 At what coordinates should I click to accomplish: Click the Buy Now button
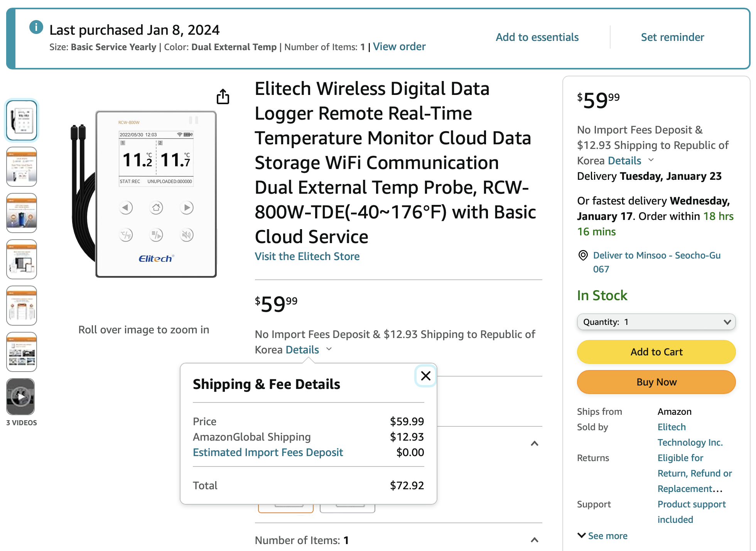pos(656,382)
